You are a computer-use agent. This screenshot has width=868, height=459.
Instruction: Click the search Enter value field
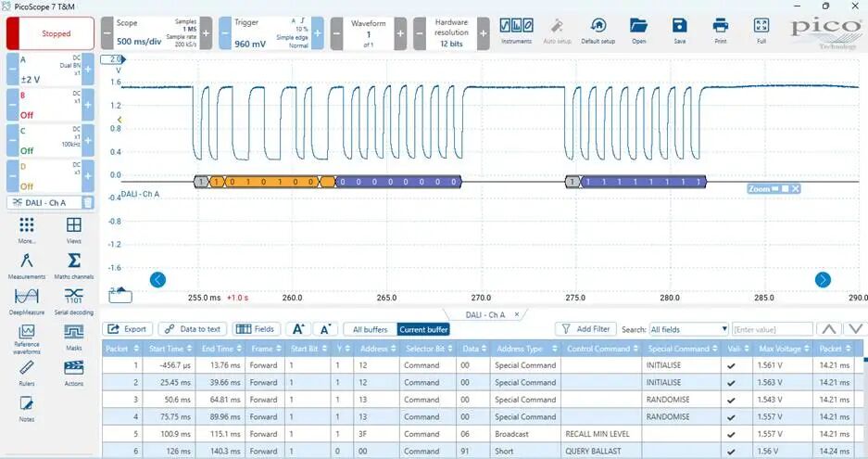coord(773,329)
